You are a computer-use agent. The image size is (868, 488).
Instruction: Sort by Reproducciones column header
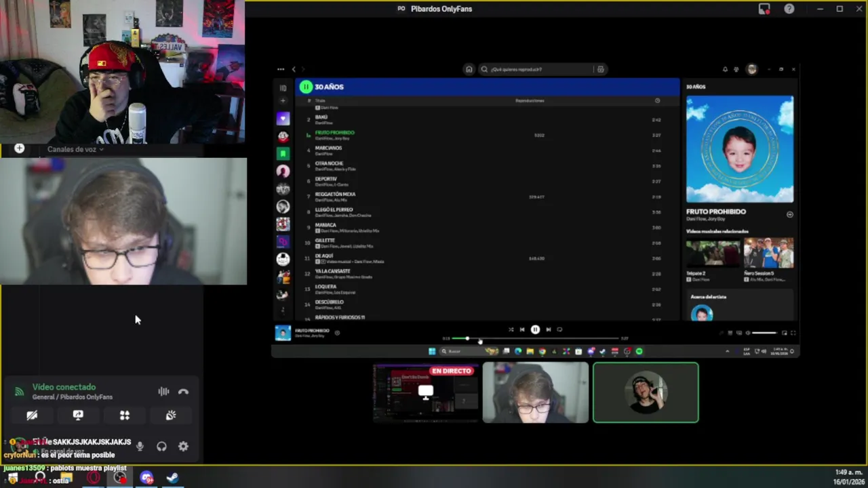tap(530, 100)
